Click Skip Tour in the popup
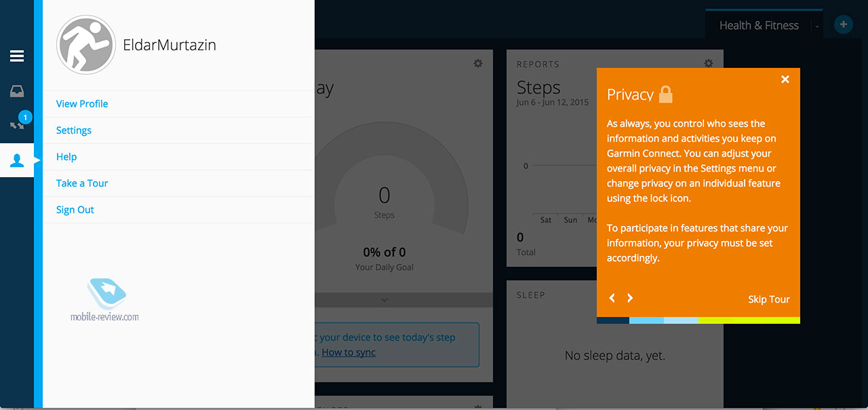The width and height of the screenshot is (868, 410). (x=769, y=299)
